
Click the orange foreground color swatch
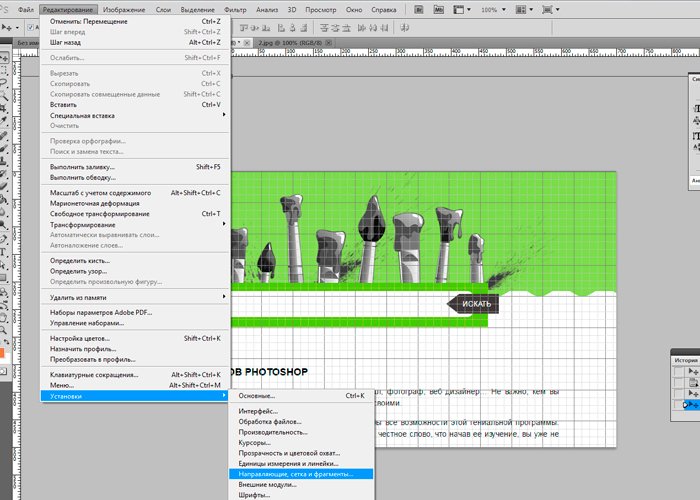point(4,352)
